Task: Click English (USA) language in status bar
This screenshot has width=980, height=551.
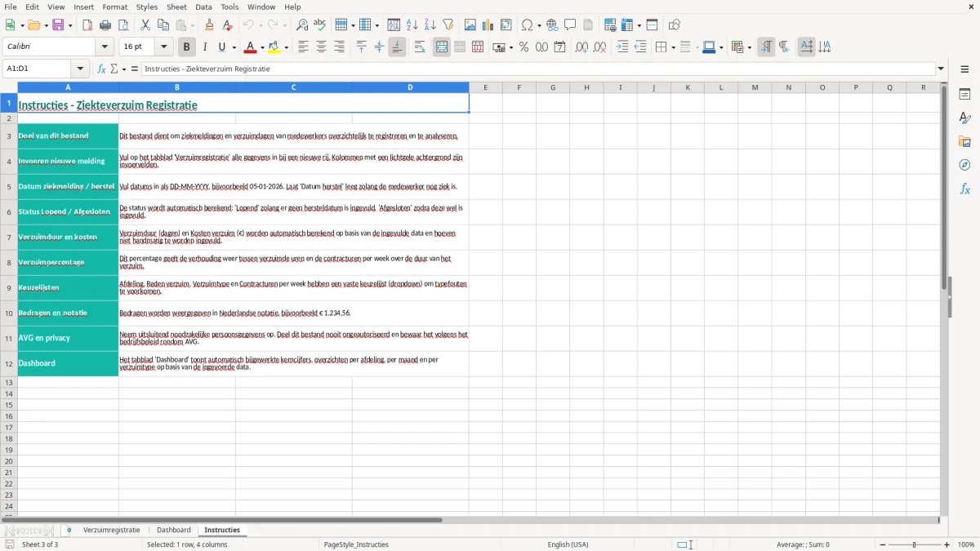Action: click(568, 544)
